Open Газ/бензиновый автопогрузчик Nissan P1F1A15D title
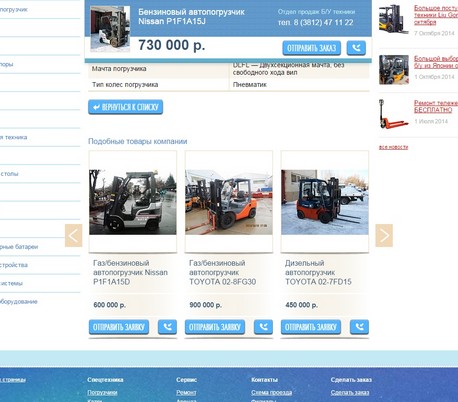 point(130,272)
